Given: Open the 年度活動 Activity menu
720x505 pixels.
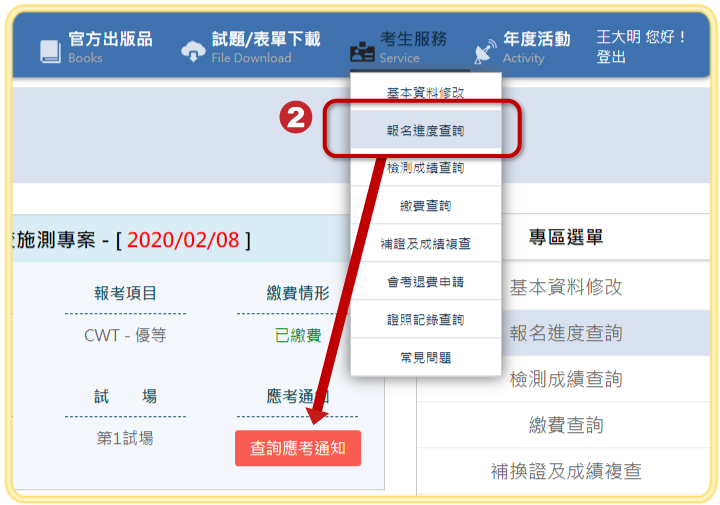Looking at the screenshot, I should (x=536, y=47).
